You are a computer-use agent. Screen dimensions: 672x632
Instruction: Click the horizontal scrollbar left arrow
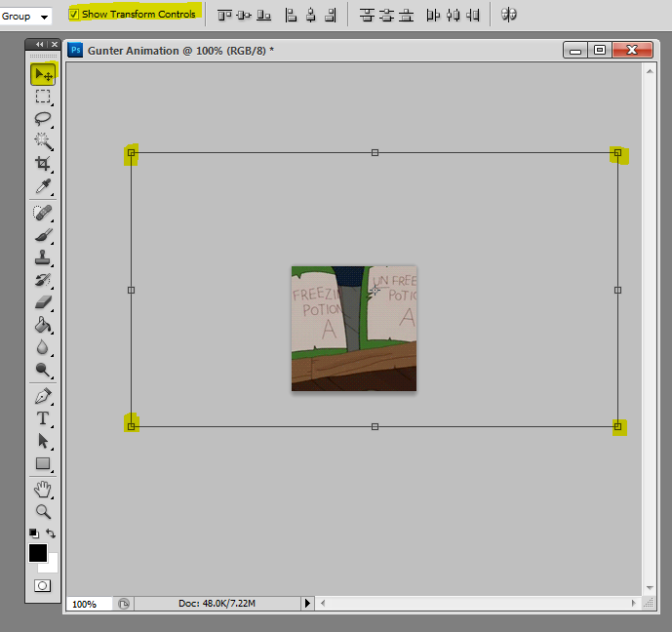click(x=323, y=604)
